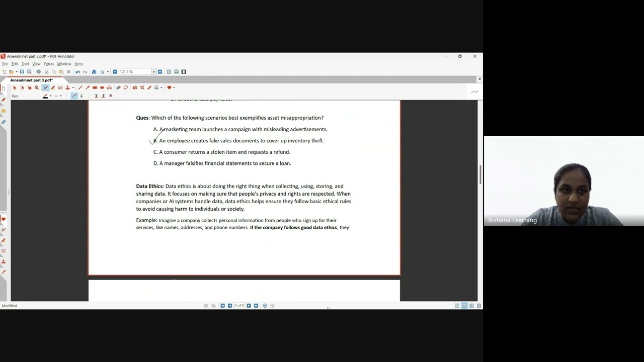Redo the last action
Viewport: 644px width, 362px height.
(x=85, y=71)
